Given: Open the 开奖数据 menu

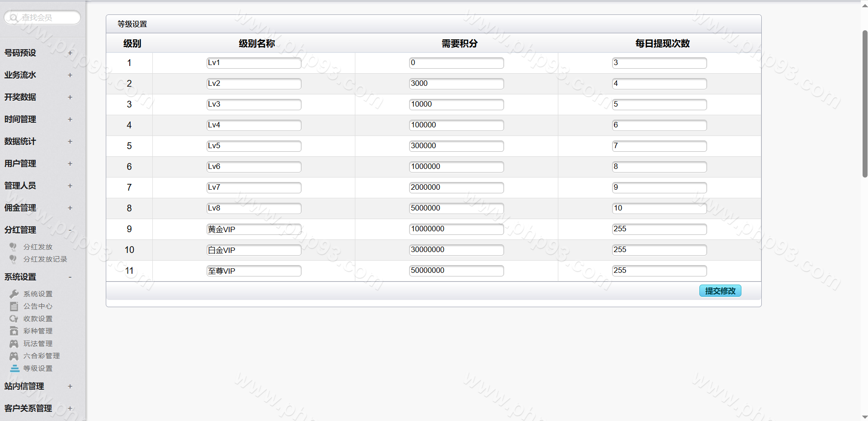Looking at the screenshot, I should [x=20, y=97].
